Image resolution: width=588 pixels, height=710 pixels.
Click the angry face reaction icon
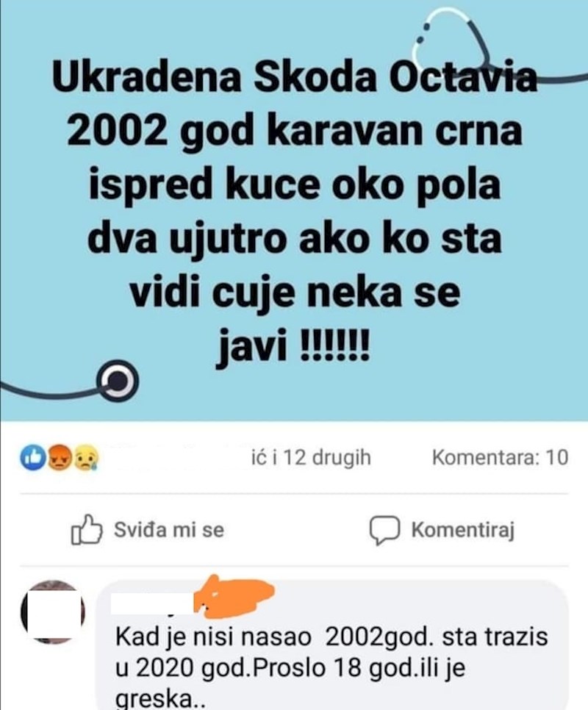coord(59,458)
